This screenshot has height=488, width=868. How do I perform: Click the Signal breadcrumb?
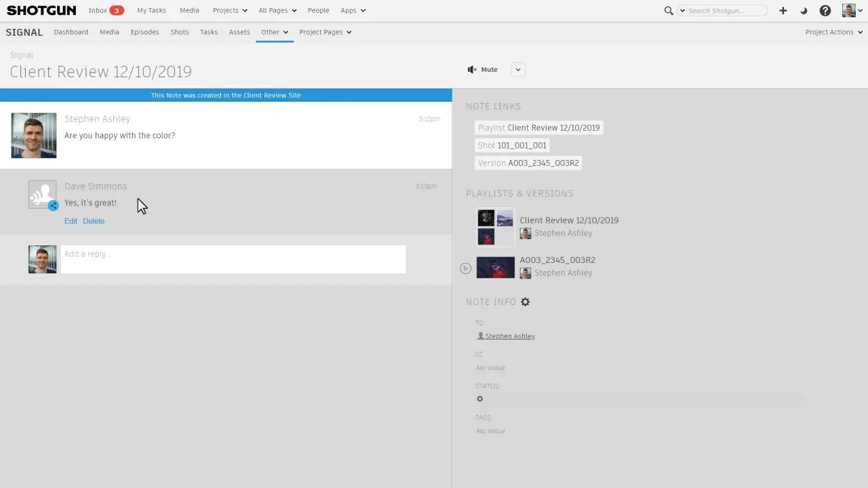[22, 55]
